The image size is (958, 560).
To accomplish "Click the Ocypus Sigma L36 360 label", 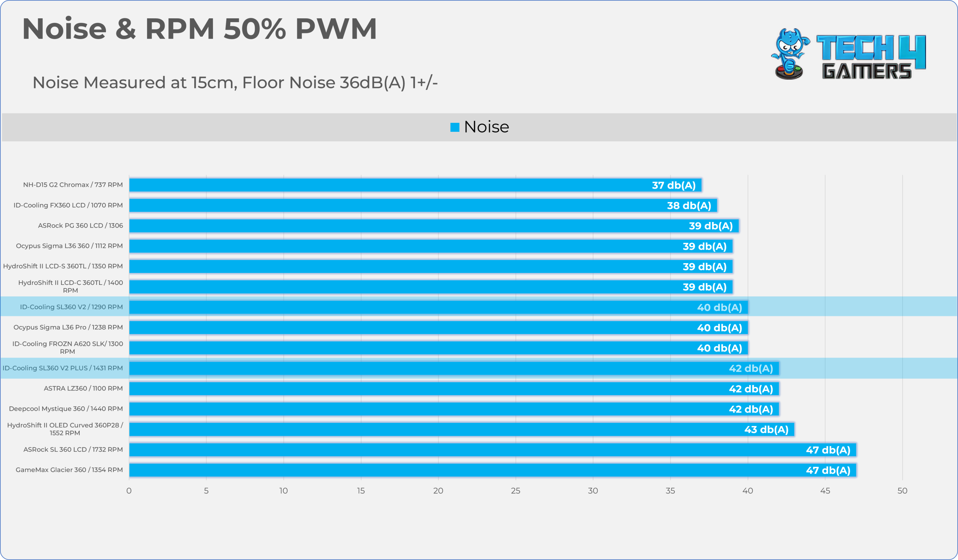I will (69, 246).
